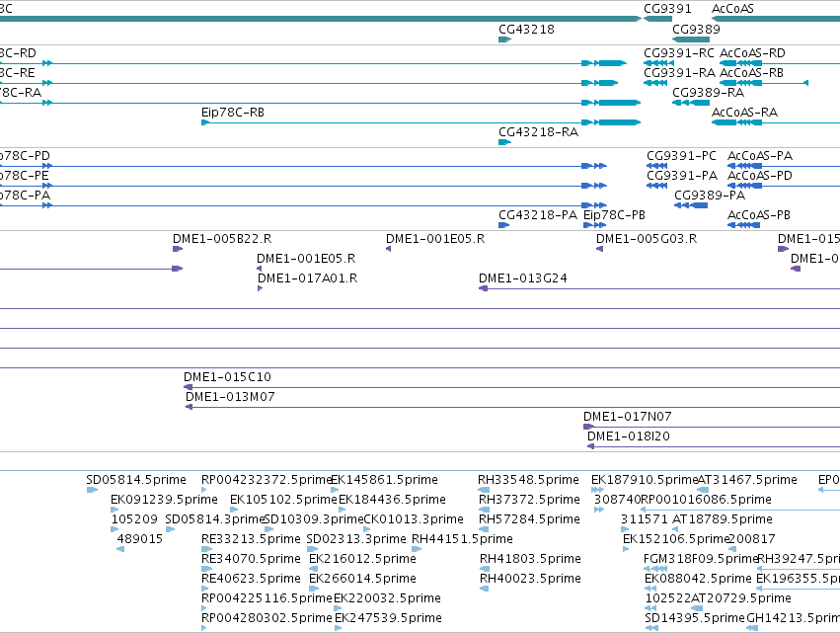The width and height of the screenshot is (840, 633).
Task: Select the RE33213.5prime EST glyph
Action: coord(206,549)
